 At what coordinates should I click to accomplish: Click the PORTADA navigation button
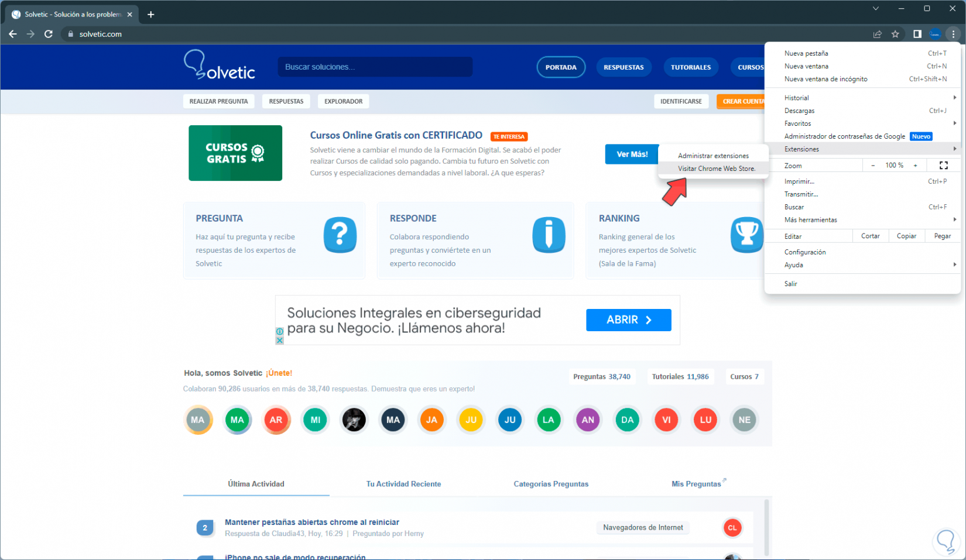pyautogui.click(x=561, y=67)
